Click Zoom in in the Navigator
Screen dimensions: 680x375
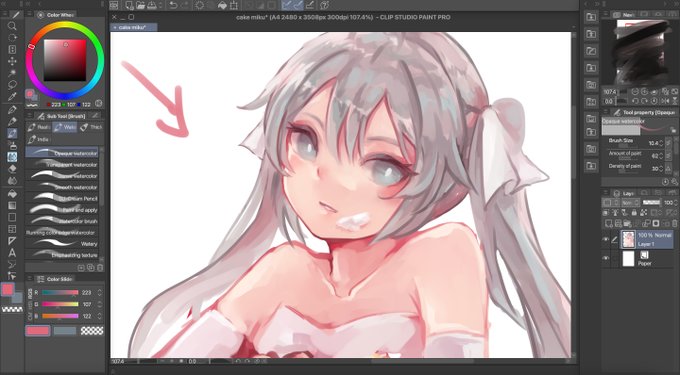click(645, 92)
